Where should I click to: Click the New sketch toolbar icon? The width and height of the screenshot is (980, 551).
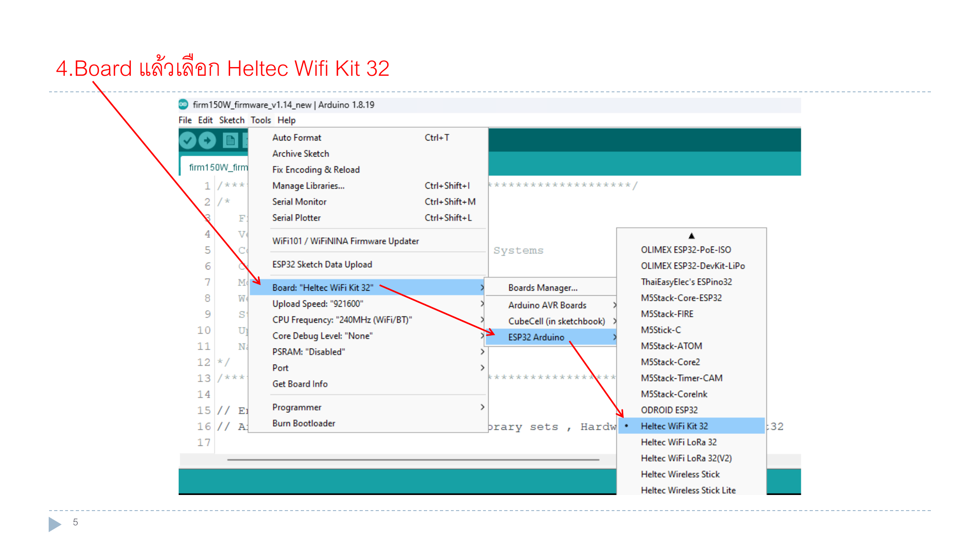[x=230, y=140]
